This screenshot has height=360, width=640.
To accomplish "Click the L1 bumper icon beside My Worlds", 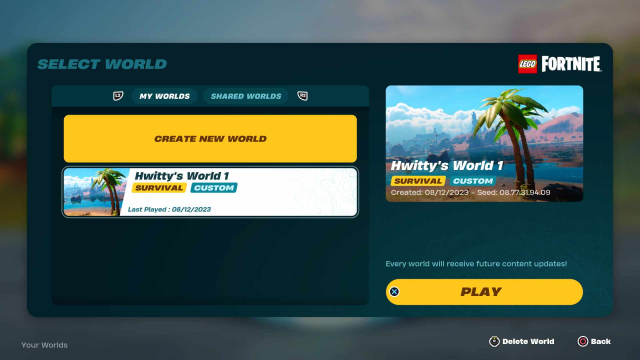I will click(x=118, y=96).
